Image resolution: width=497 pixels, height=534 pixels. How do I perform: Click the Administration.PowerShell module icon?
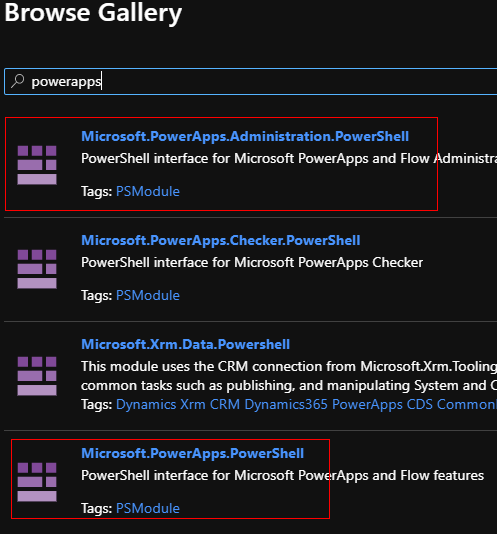point(37,165)
